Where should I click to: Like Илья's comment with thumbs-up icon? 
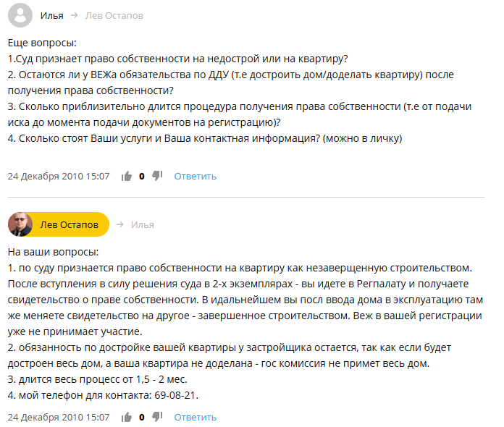click(x=127, y=176)
